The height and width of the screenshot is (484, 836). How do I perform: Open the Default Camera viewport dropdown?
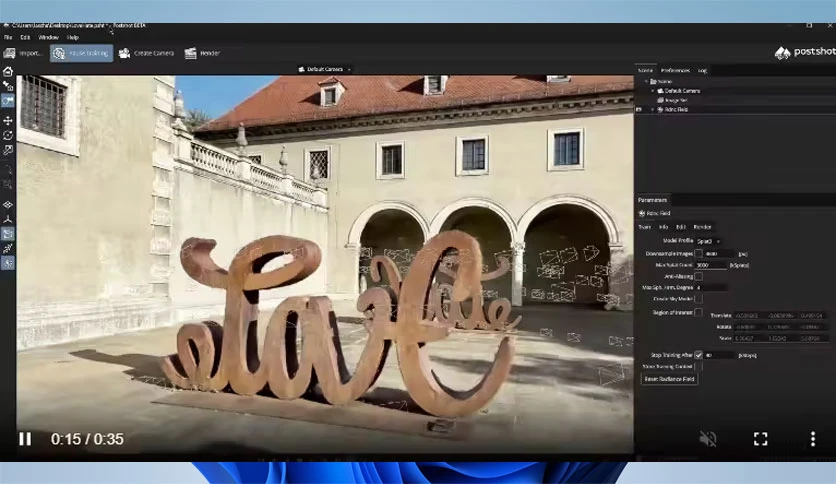coord(324,69)
